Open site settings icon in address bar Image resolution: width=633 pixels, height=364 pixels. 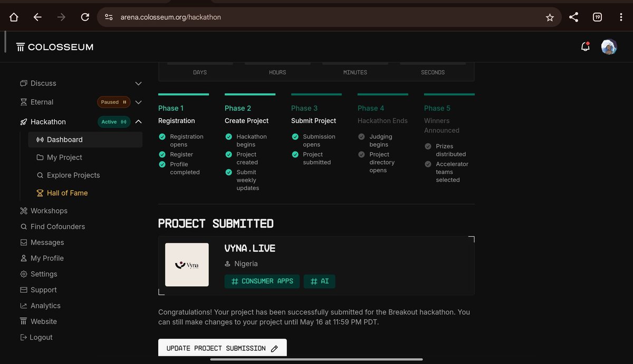coord(109,17)
